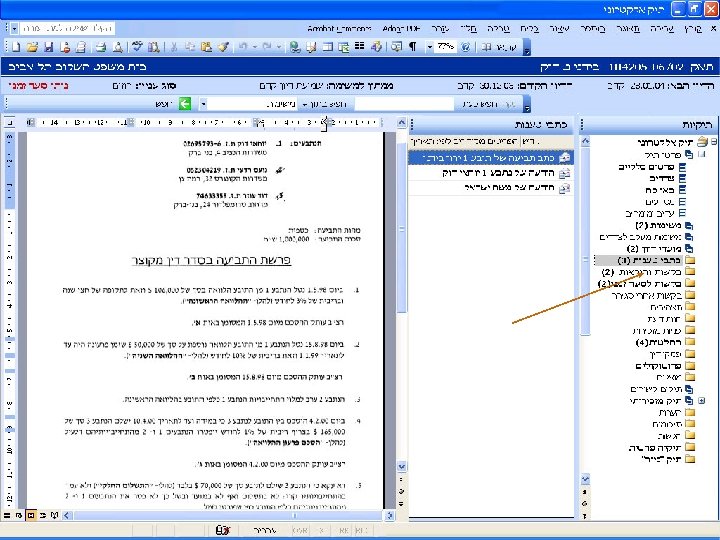720x540 pixels.
Task: Click the Open folder toolbar icon
Action: click(x=32, y=47)
